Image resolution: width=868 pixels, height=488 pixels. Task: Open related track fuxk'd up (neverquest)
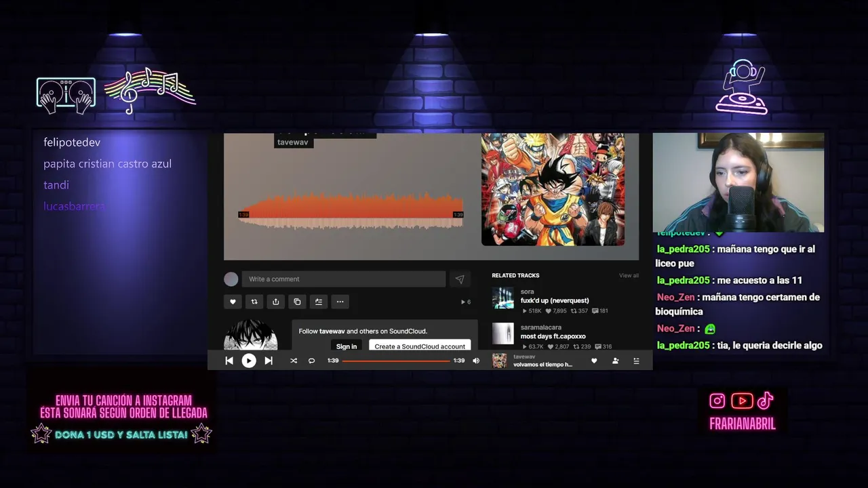click(x=555, y=300)
